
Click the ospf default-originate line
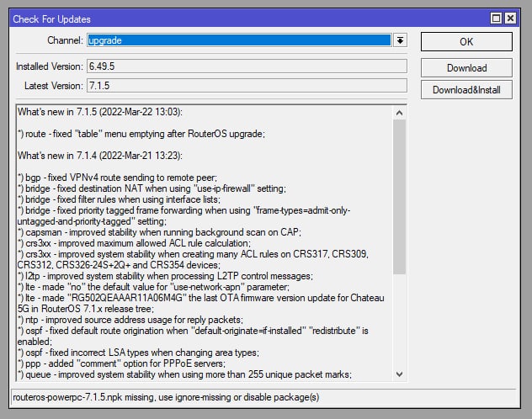coord(193,336)
